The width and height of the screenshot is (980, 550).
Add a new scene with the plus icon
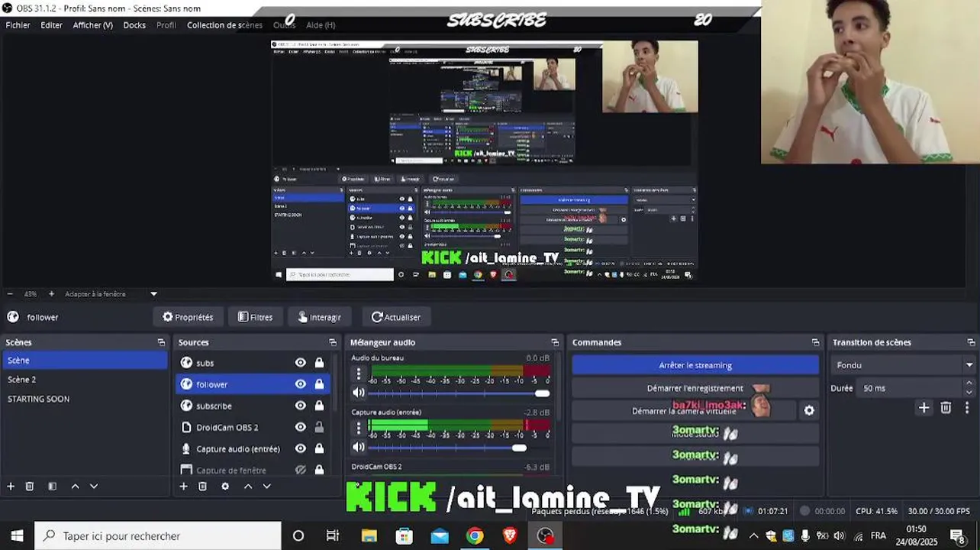tap(11, 486)
